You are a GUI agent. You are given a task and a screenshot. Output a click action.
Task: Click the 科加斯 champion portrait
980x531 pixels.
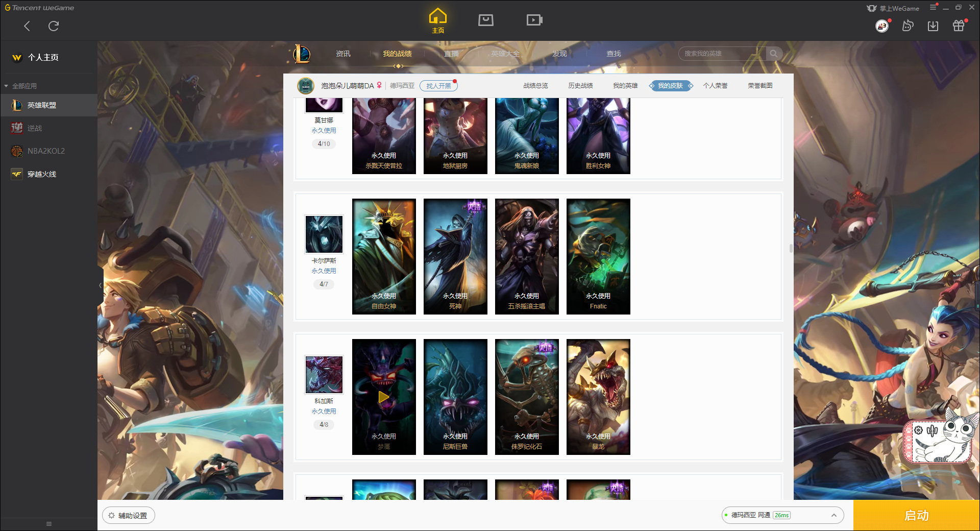pos(324,375)
